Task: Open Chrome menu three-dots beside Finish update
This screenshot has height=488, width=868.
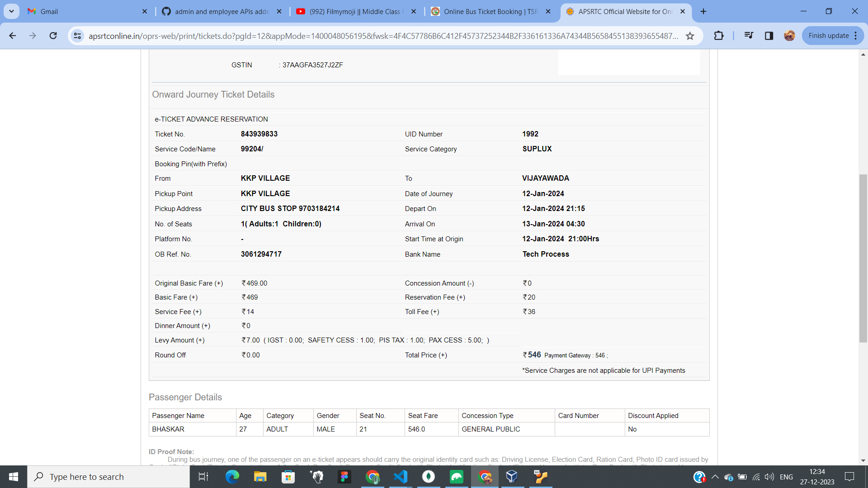Action: [856, 36]
